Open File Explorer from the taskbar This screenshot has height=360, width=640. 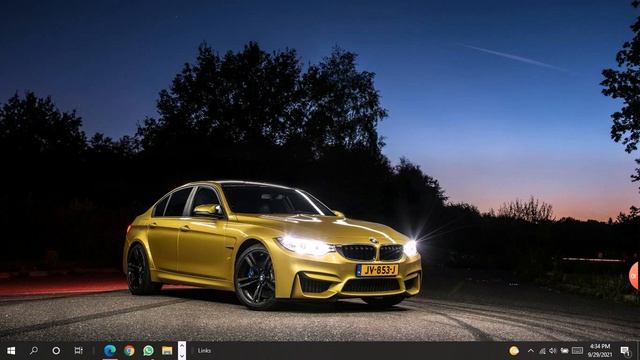(167, 351)
